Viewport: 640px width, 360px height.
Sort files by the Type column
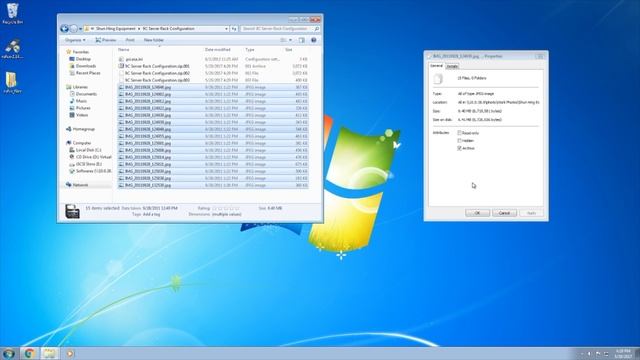[249, 50]
